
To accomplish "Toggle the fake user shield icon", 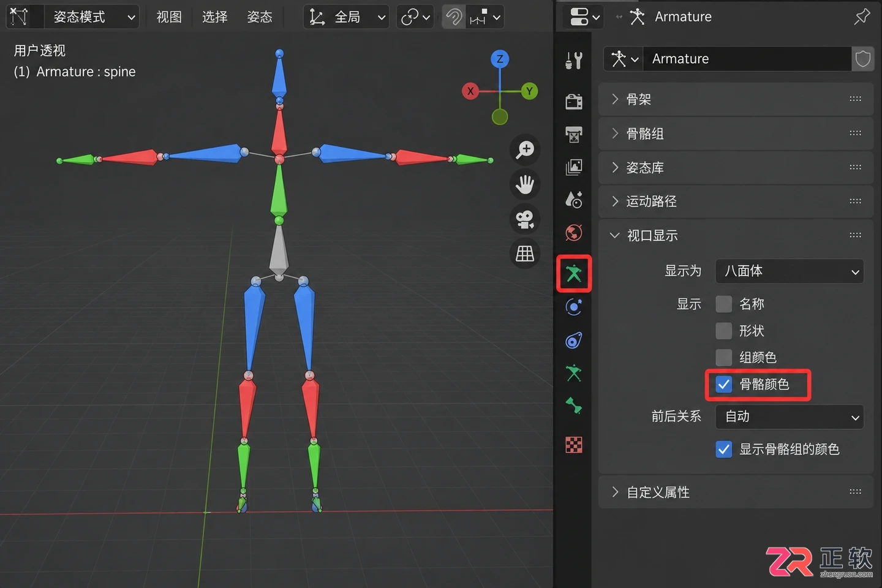I will click(x=863, y=59).
